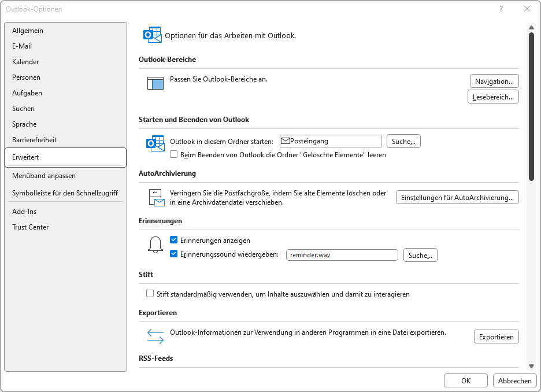Viewport: 541px width, 392px height.
Task: Select the Erweitert category
Action: pyautogui.click(x=65, y=157)
